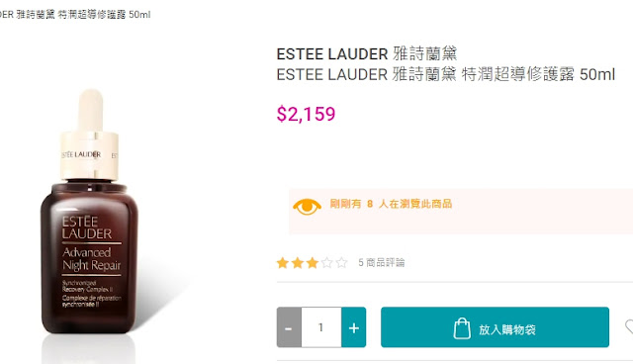
Task: Click the plus quantity button
Action: tap(354, 327)
